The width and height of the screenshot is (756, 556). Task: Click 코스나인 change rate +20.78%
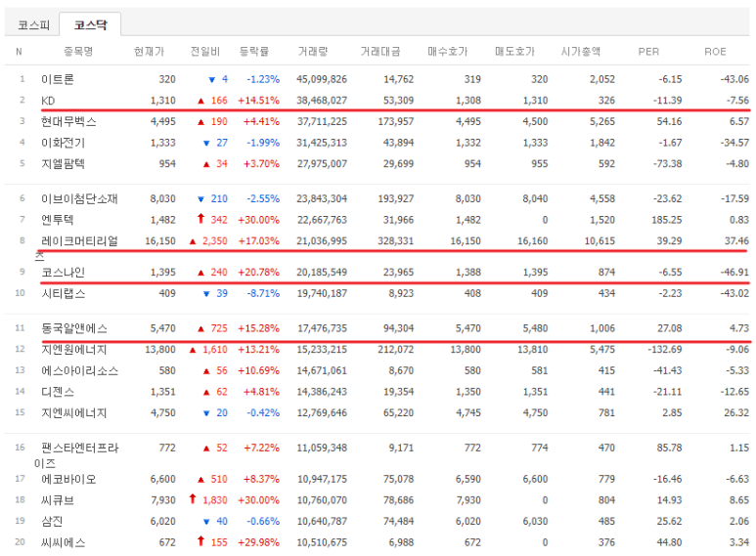click(258, 273)
